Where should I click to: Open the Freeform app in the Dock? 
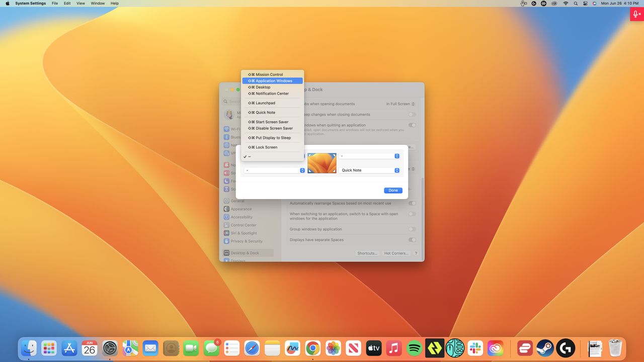(292, 348)
